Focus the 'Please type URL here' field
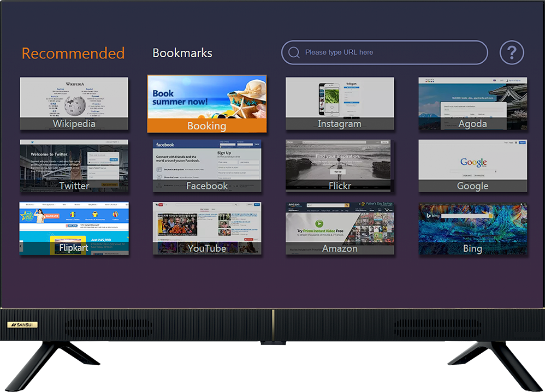Viewport: 545px width, 392px height. click(384, 52)
